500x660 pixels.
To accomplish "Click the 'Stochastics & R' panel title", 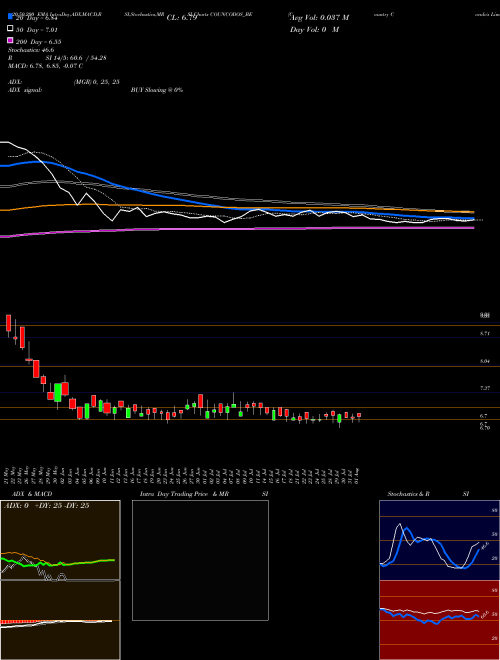I will pyautogui.click(x=408, y=494).
